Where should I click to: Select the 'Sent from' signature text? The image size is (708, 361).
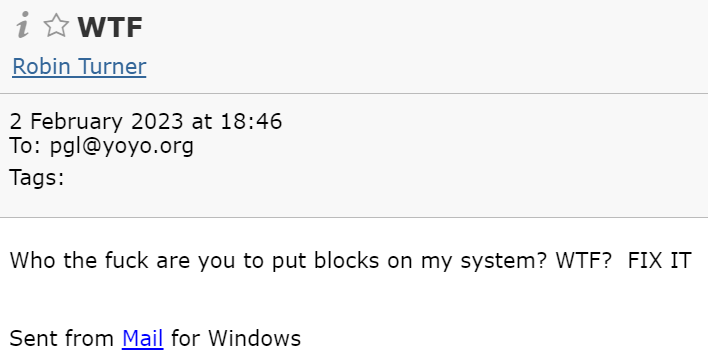(62, 338)
